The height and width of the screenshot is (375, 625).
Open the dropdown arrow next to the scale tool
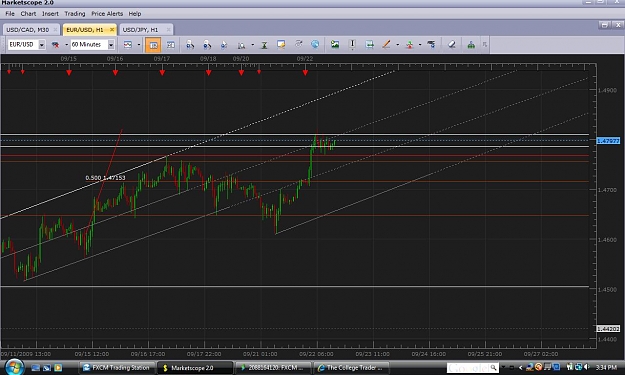(253, 45)
